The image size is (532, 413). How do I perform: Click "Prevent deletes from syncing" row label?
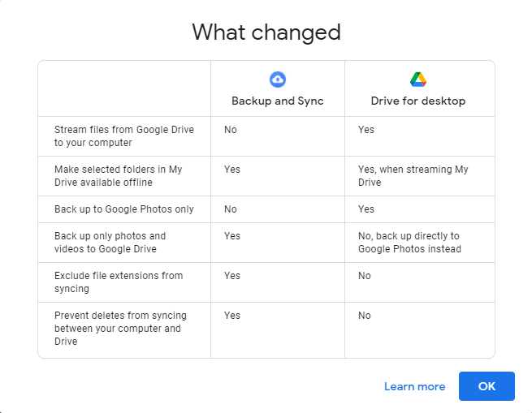coord(118,329)
